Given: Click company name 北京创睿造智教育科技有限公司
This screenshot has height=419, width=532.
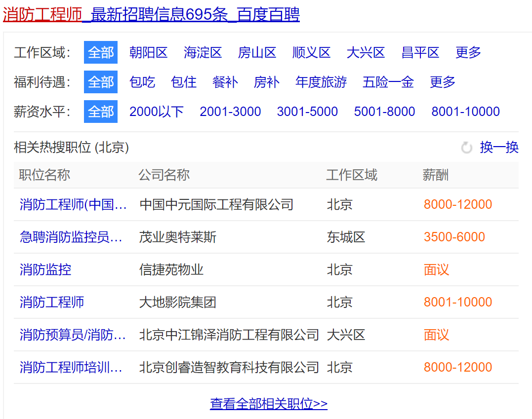Looking at the screenshot, I should [229, 367].
